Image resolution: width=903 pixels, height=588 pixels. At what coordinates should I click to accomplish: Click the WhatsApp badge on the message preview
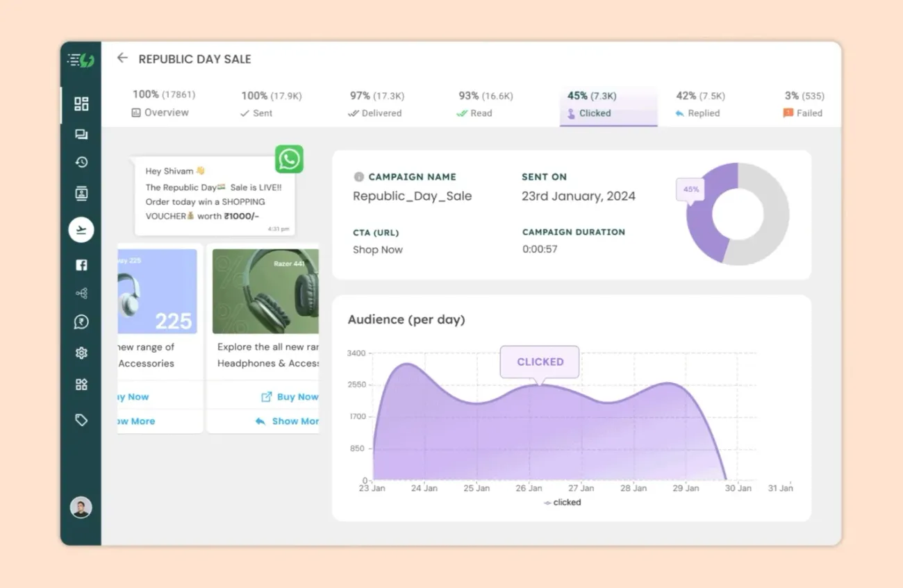click(289, 159)
